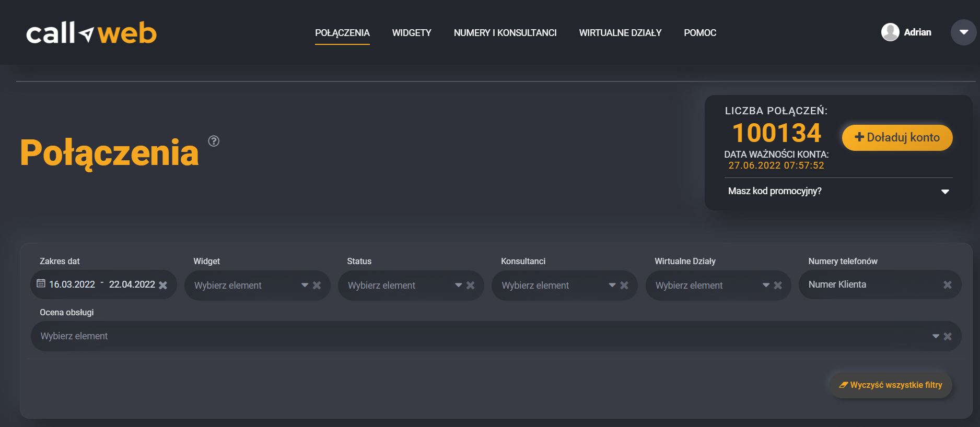Open the Status 'Wybierz element' selector

(x=411, y=285)
